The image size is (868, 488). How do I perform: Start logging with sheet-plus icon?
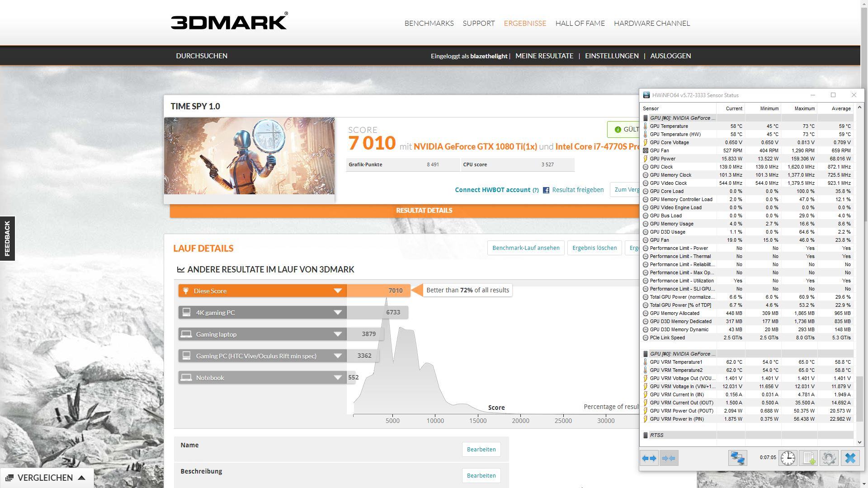point(809,458)
